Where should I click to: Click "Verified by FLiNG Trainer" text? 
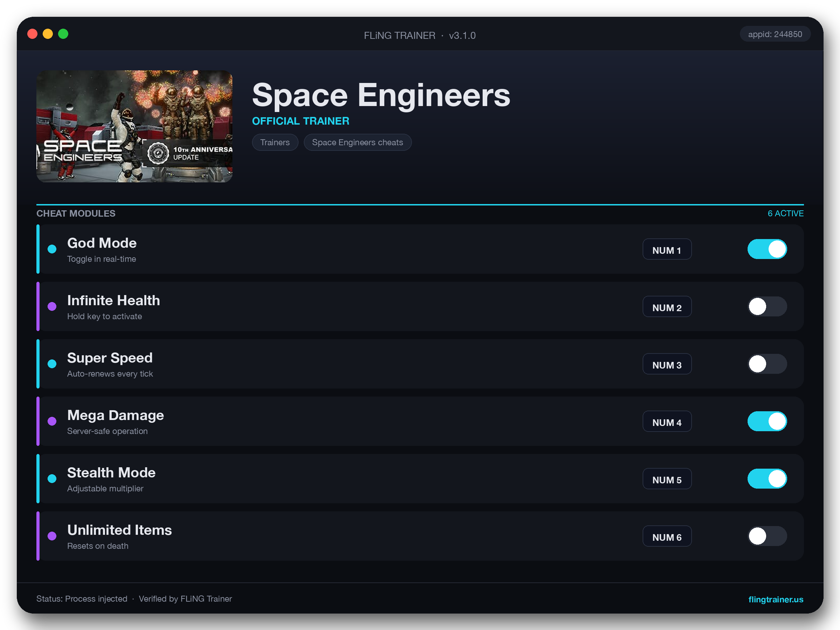pos(185,599)
